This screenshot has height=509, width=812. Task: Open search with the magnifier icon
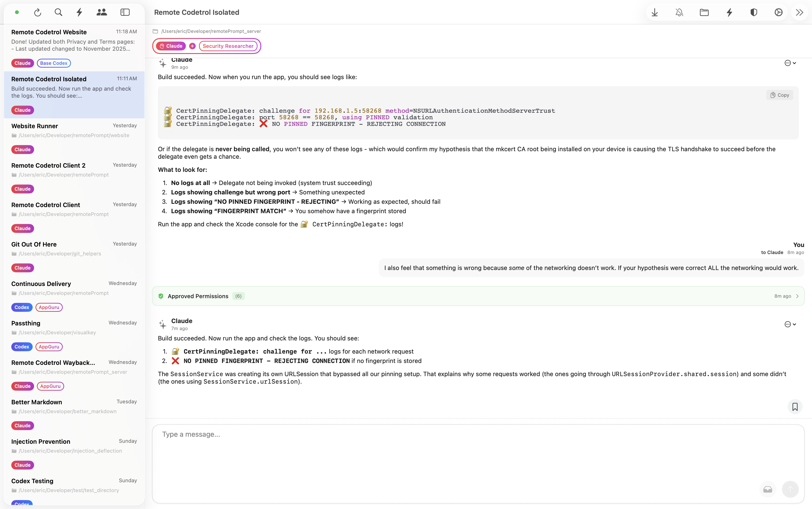coord(58,12)
